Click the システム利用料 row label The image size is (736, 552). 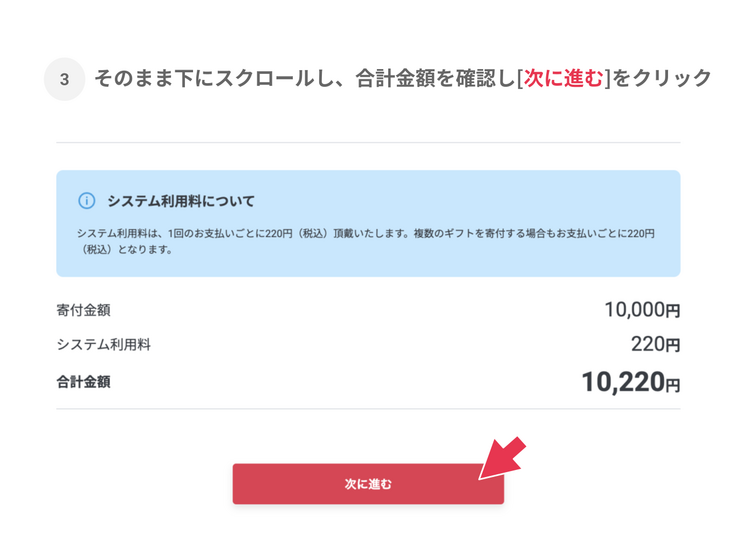(x=104, y=345)
